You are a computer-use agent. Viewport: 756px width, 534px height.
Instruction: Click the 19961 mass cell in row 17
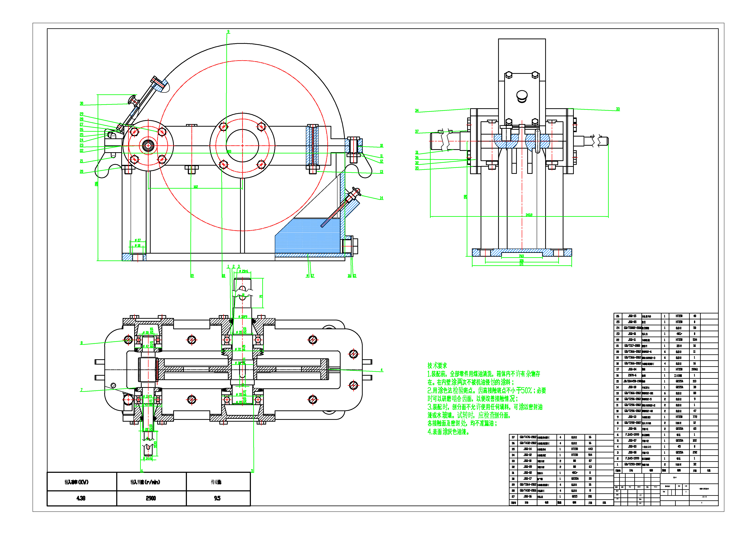pyautogui.click(x=694, y=369)
